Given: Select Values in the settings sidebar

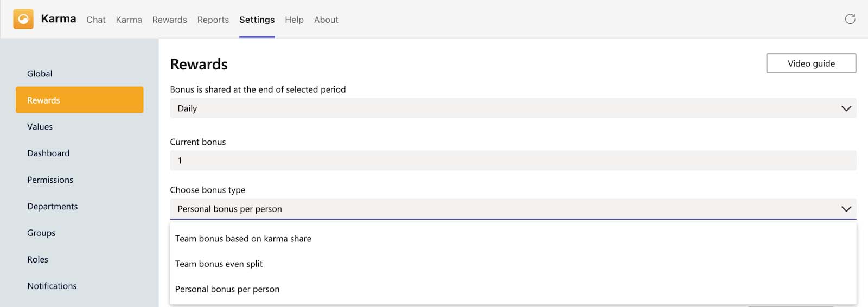Looking at the screenshot, I should click(x=40, y=127).
